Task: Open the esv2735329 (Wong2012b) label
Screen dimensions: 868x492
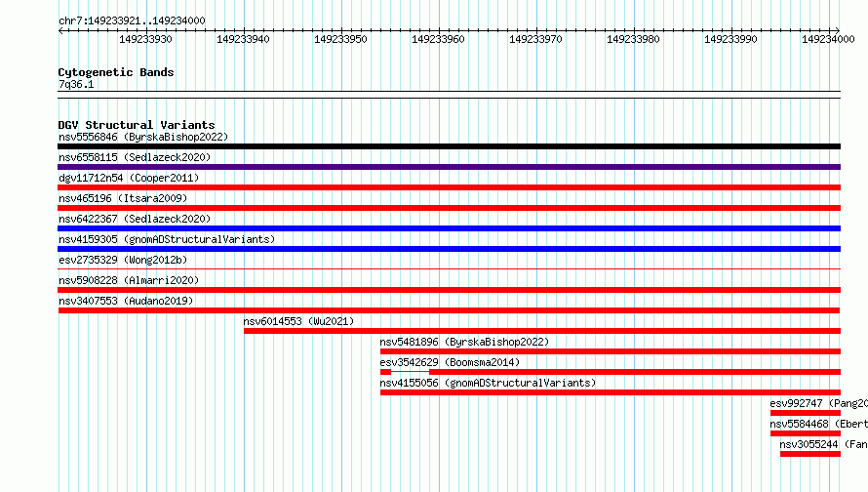Action: point(123,260)
